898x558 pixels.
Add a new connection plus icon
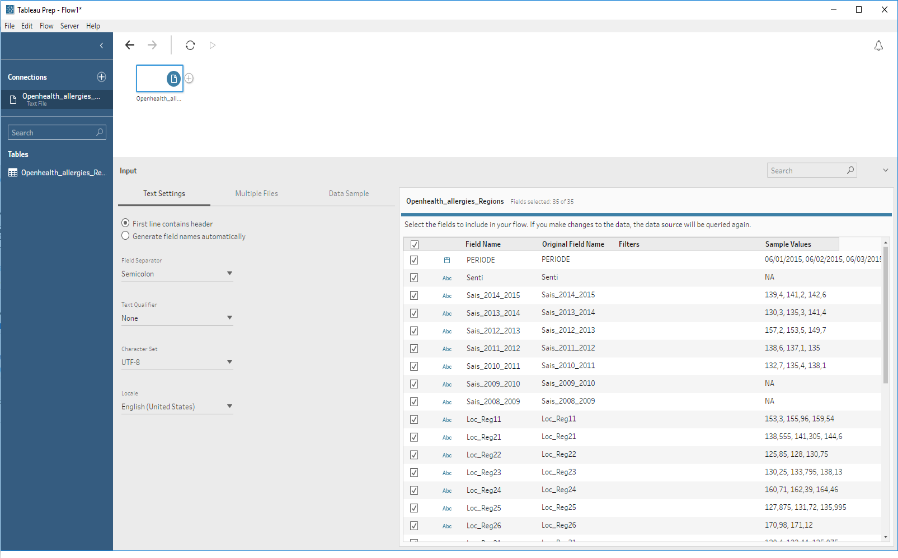pyautogui.click(x=101, y=77)
